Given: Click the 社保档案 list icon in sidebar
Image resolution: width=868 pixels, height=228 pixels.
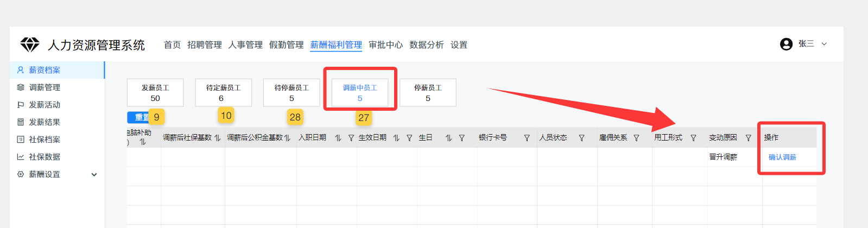Looking at the screenshot, I should coord(21,140).
